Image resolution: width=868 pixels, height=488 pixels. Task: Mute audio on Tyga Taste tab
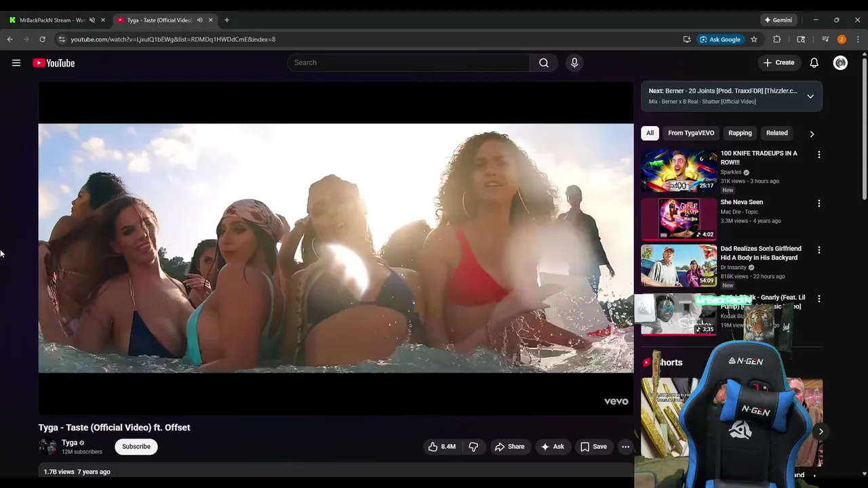[199, 20]
